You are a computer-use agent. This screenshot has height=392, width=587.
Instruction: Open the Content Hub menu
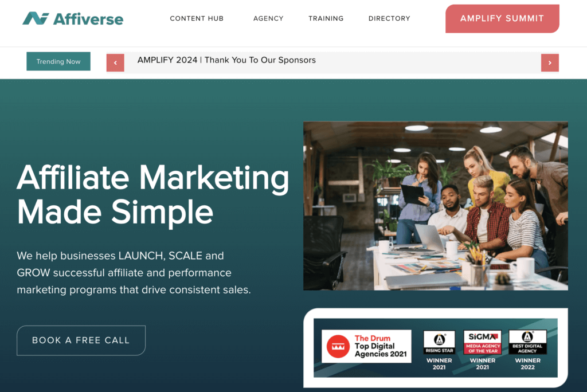pyautogui.click(x=197, y=18)
